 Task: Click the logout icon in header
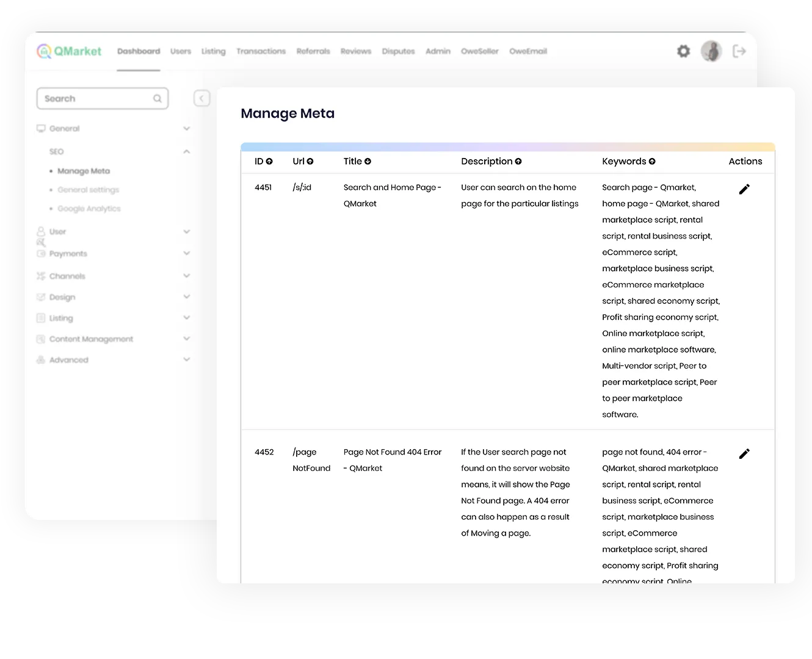[739, 51]
